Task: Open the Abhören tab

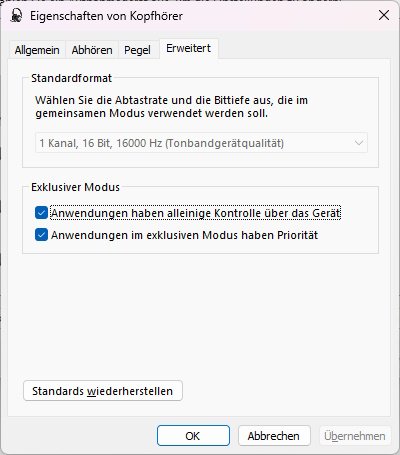Action: pyautogui.click(x=92, y=50)
